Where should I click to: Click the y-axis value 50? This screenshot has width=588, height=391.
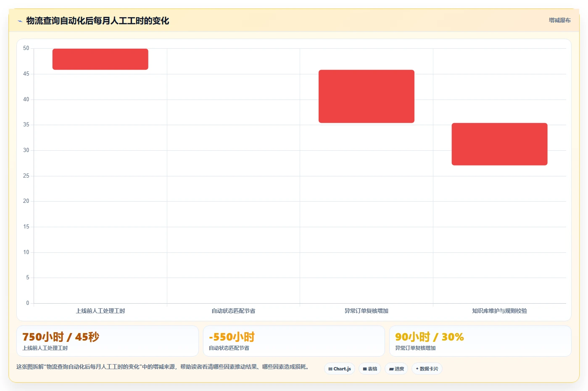(26, 48)
